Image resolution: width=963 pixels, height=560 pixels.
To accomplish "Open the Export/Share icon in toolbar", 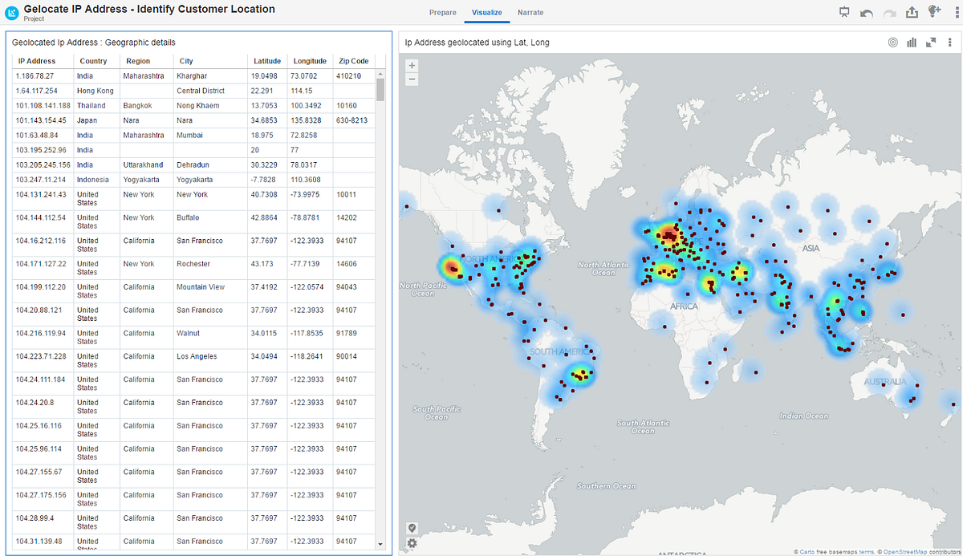I will (912, 12).
